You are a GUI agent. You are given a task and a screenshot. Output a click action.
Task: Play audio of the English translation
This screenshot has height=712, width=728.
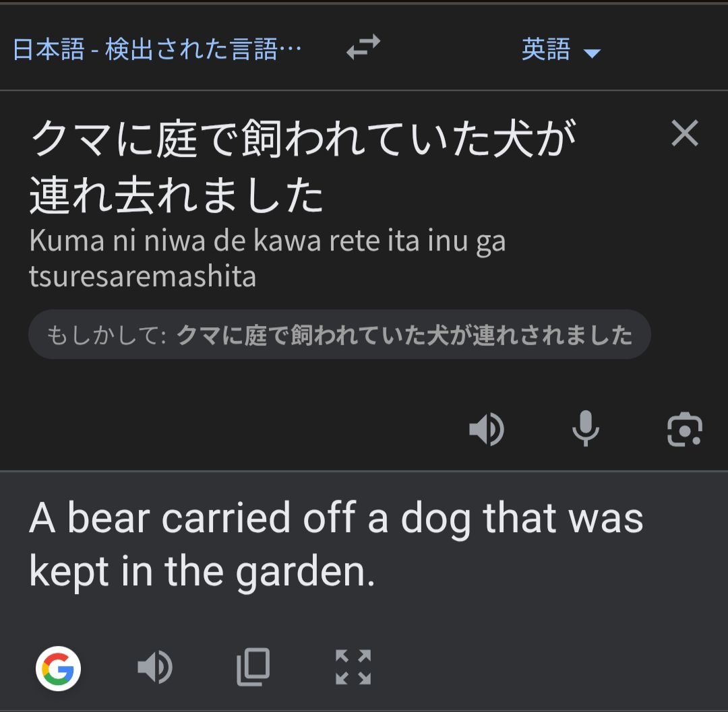tap(154, 668)
